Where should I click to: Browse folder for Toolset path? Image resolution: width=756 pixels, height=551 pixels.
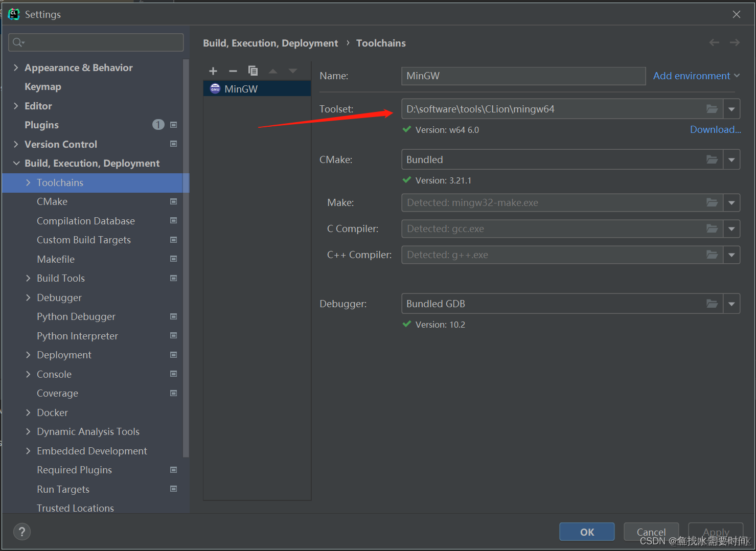(x=712, y=109)
